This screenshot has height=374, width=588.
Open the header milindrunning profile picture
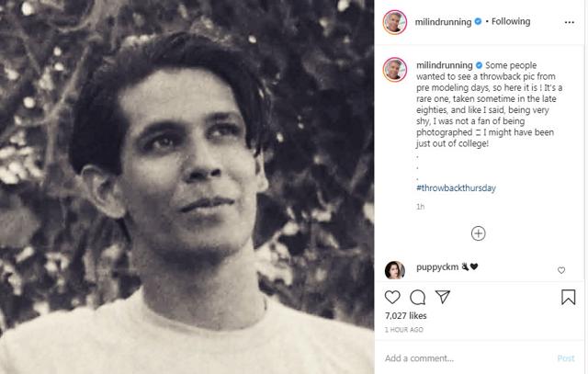click(x=392, y=22)
